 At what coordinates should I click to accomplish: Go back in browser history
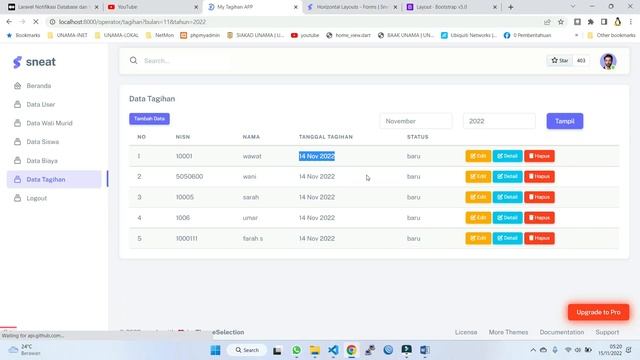9,22
